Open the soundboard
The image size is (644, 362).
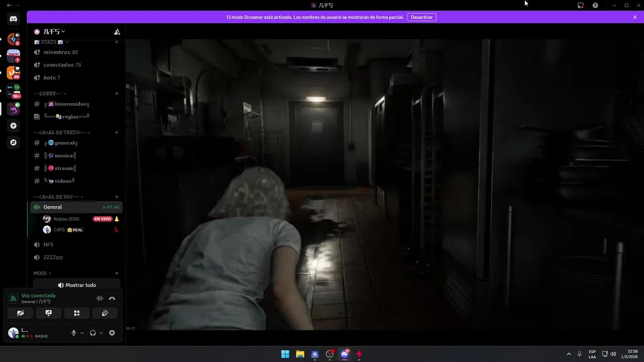[105, 313]
